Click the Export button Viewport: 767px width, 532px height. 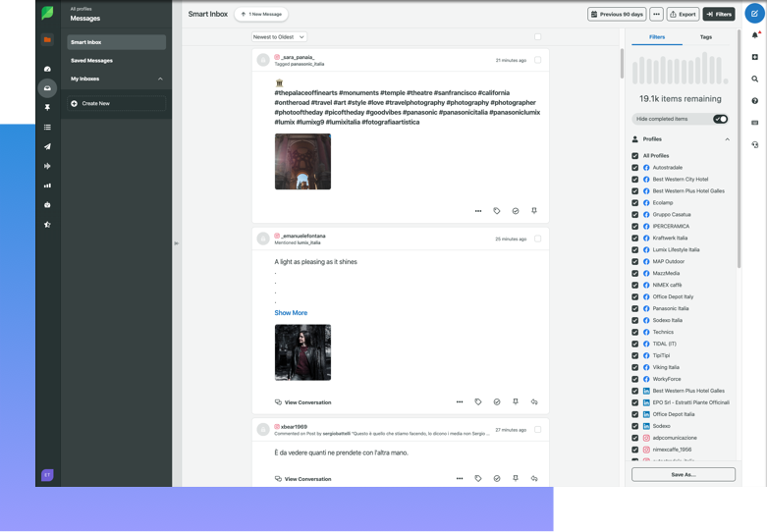pyautogui.click(x=684, y=15)
